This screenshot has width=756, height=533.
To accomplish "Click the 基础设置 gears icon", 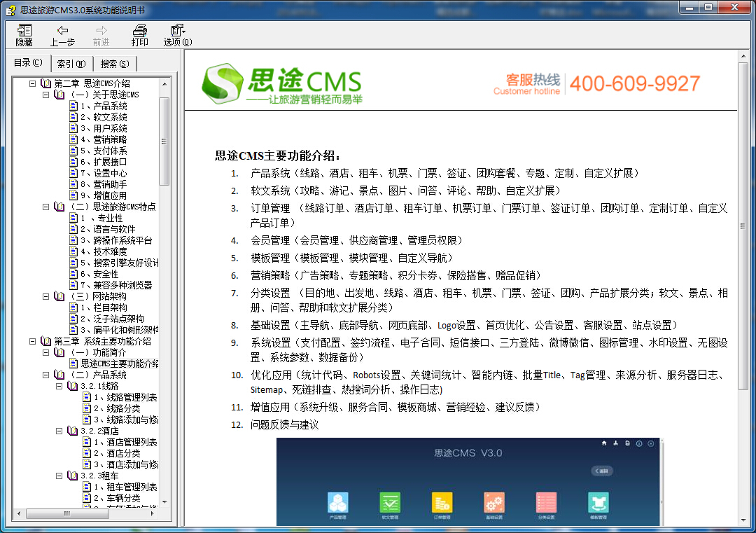I will (494, 503).
